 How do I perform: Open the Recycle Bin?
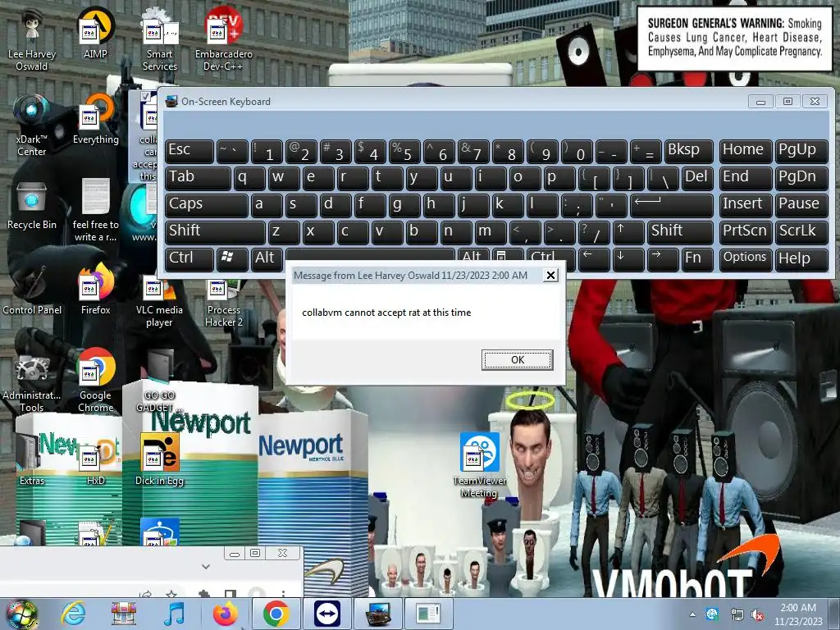(32, 205)
